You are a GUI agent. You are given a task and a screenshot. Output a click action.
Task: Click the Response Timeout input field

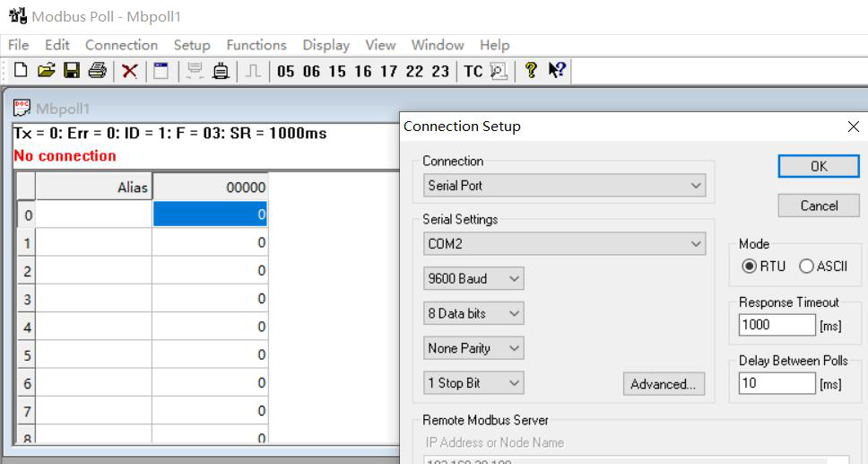[777, 325]
